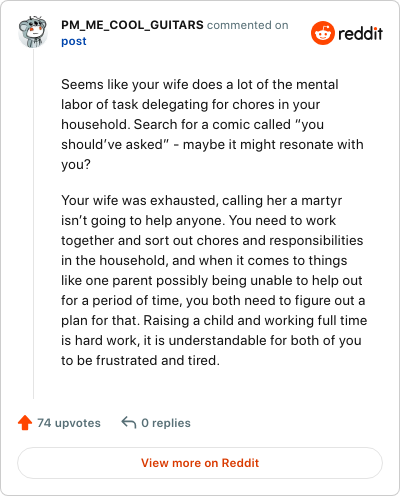Click the reddit wordmark text logo

(x=360, y=34)
